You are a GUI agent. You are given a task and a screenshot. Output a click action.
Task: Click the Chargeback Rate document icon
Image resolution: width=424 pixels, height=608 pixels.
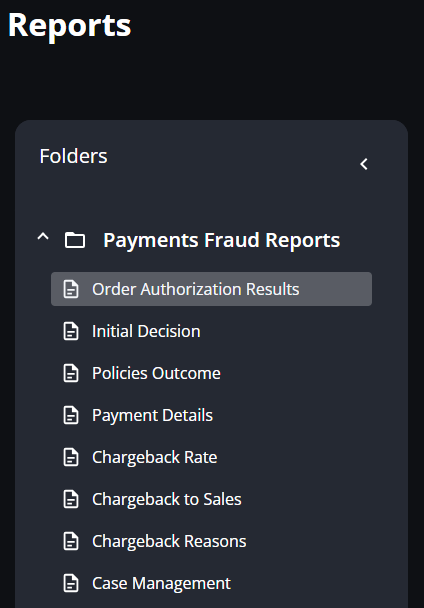[x=71, y=457]
